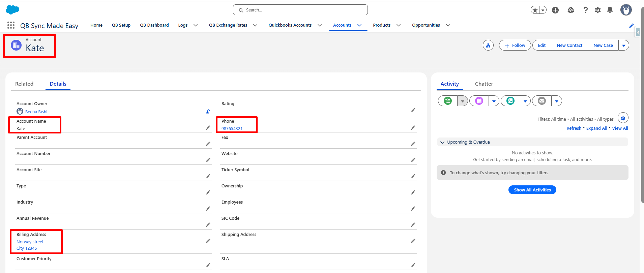
Task: Switch to the Chatter tab
Action: (x=484, y=84)
